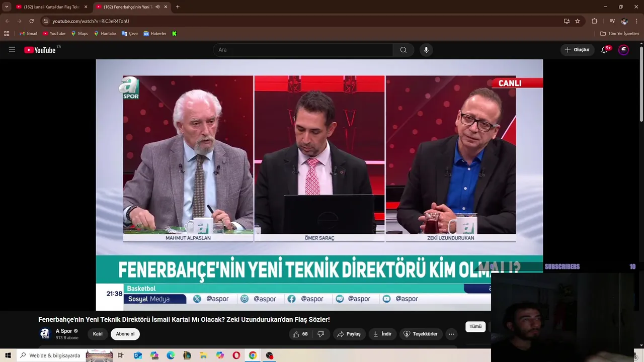
Task: Click the page vertical scrollbar
Action: click(x=641, y=83)
